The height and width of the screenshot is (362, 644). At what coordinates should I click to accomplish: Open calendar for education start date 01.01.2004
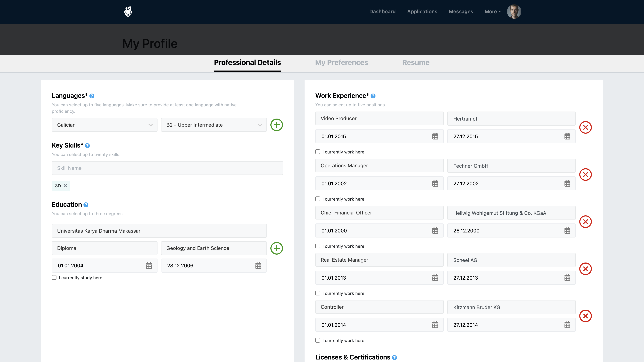tap(149, 266)
